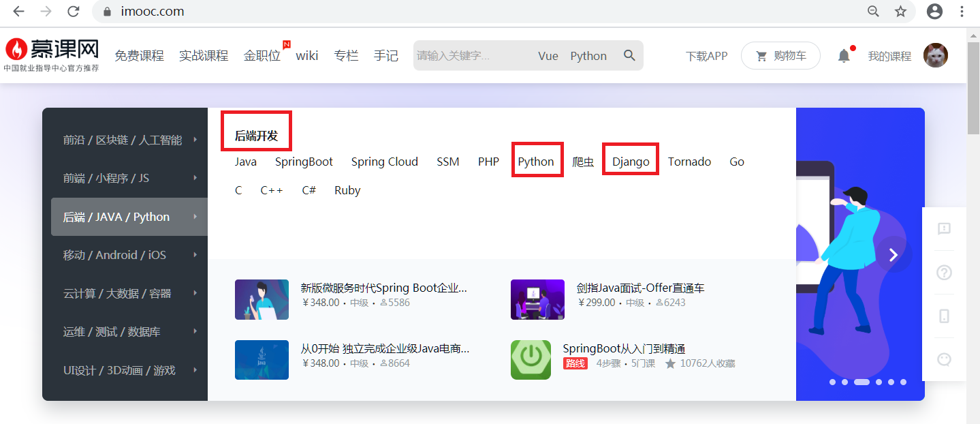
Task: Open the 手记 nav item
Action: [386, 56]
